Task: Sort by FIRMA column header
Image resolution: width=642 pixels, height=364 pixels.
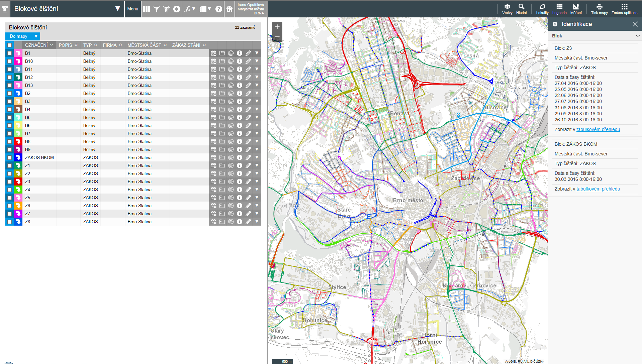Action: 112,45
